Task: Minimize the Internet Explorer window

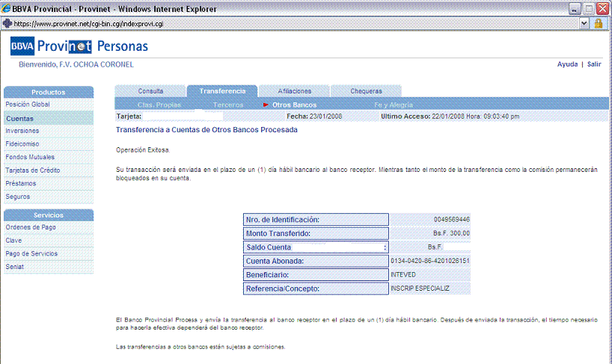Action: tap(575, 9)
